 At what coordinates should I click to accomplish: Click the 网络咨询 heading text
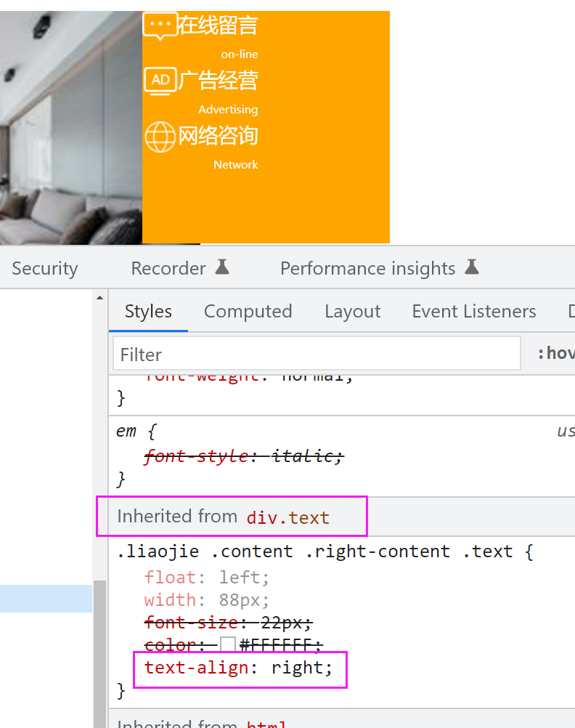(218, 136)
